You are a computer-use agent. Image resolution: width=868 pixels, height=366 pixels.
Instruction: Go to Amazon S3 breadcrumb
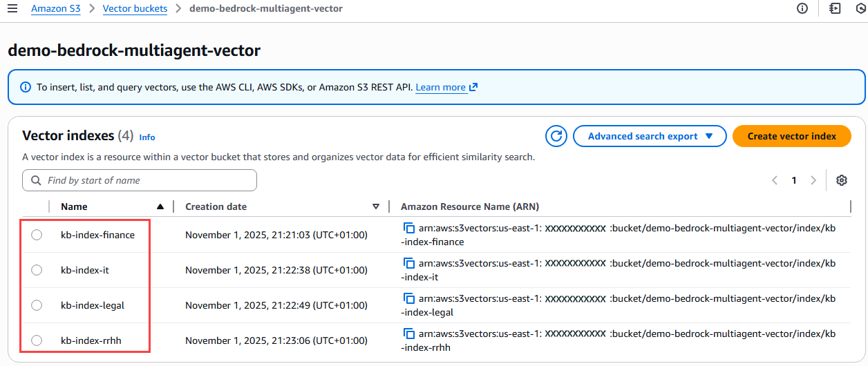[x=56, y=9]
